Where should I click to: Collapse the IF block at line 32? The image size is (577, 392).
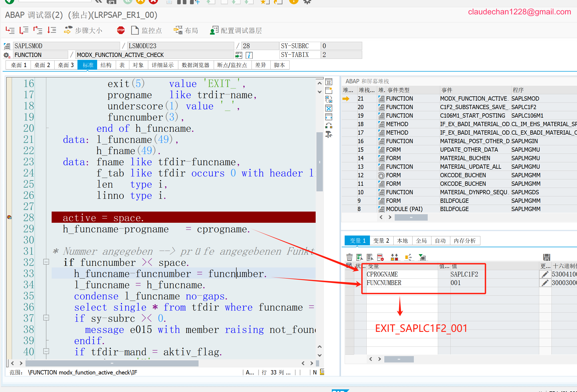coord(46,262)
